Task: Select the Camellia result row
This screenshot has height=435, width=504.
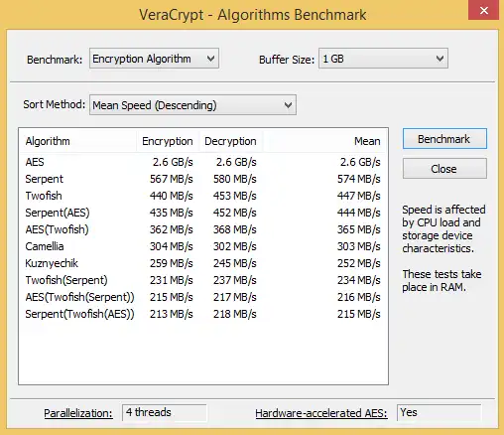Action: 202,246
